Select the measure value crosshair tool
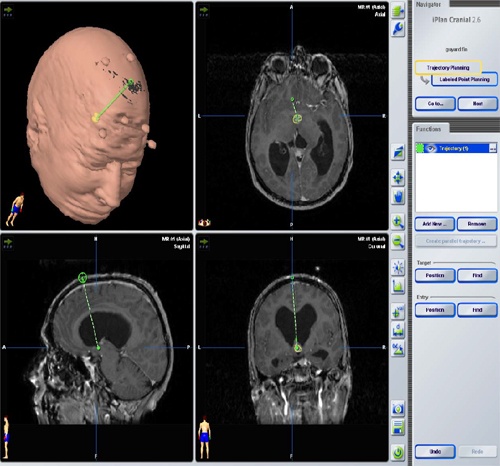The width and height of the screenshot is (500, 466). click(398, 312)
